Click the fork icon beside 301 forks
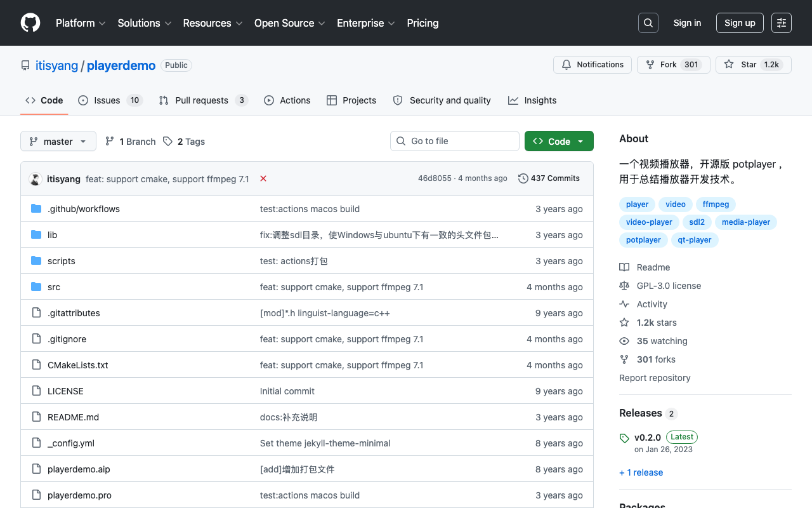Image resolution: width=812 pixels, height=508 pixels. (x=624, y=359)
